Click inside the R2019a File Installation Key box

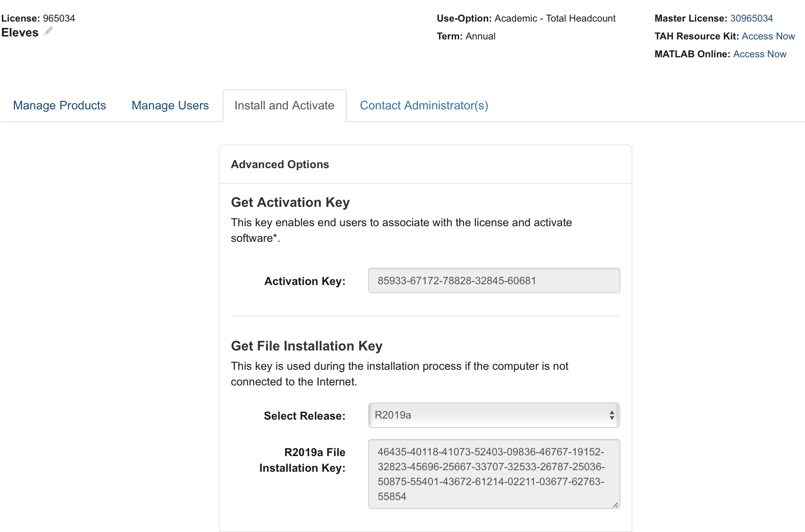(x=494, y=474)
